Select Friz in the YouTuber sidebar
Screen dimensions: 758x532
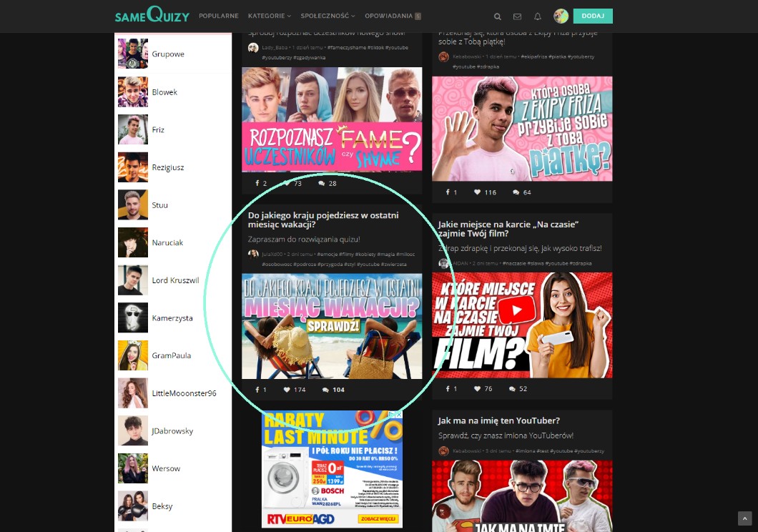click(157, 130)
